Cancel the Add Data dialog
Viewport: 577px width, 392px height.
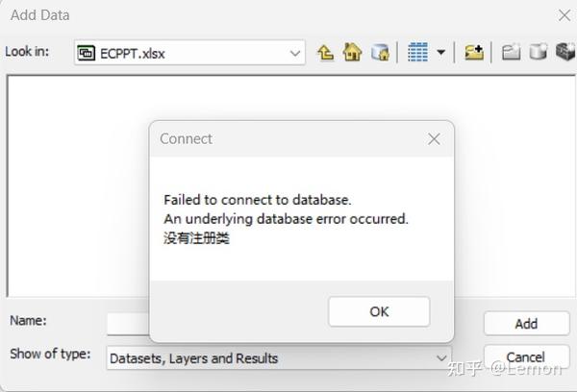527,357
